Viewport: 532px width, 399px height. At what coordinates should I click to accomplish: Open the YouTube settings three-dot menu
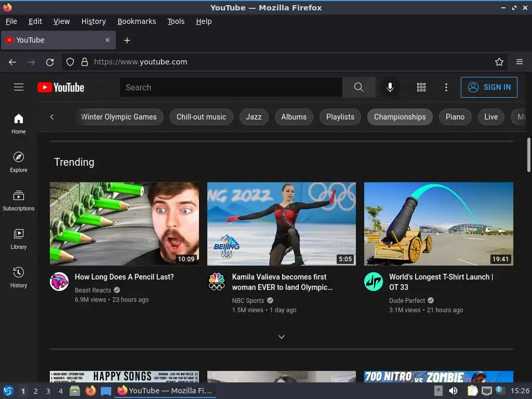click(x=446, y=87)
